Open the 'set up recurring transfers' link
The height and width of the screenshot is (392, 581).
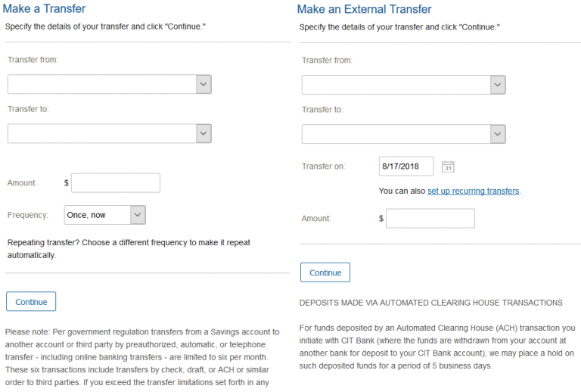coord(474,191)
